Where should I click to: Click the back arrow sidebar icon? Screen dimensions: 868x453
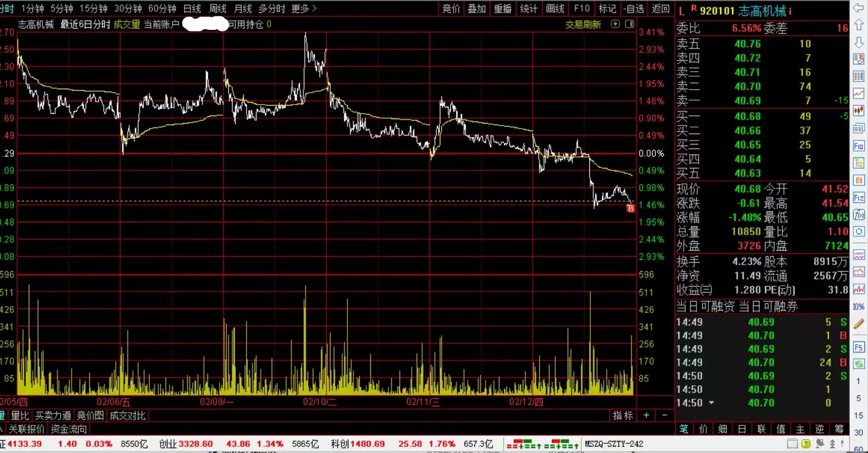tap(859, 8)
